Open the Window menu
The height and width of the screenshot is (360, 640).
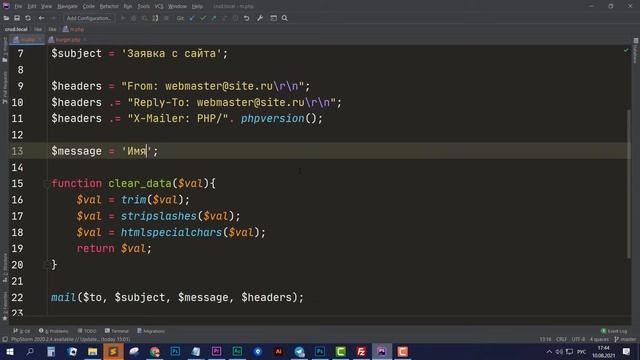click(177, 7)
